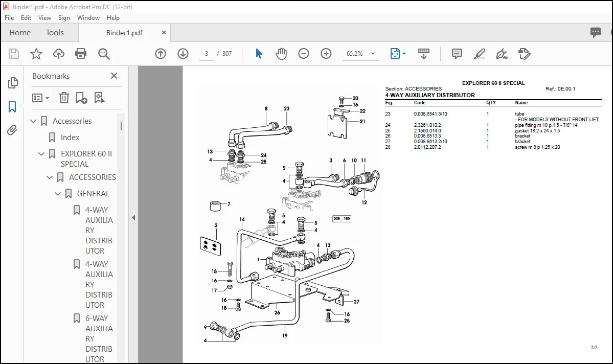
Task: Select the Binder1.pdf document tab
Action: (124, 33)
